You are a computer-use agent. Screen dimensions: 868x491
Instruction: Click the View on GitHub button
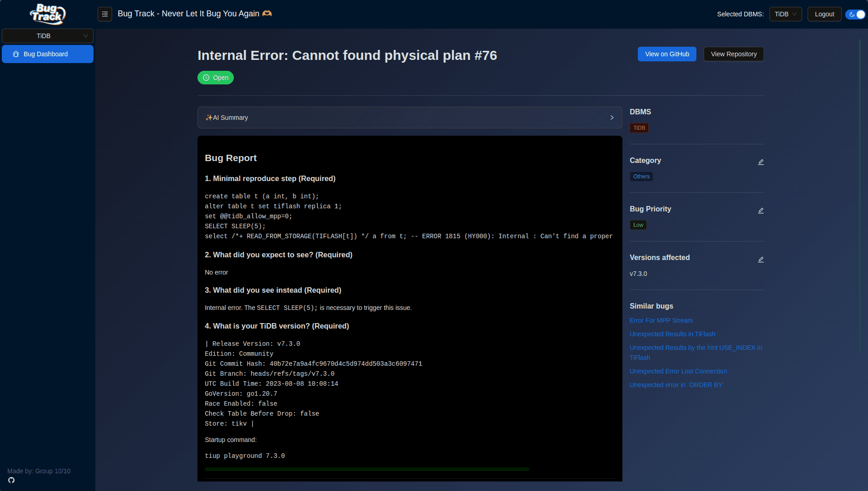(x=667, y=54)
